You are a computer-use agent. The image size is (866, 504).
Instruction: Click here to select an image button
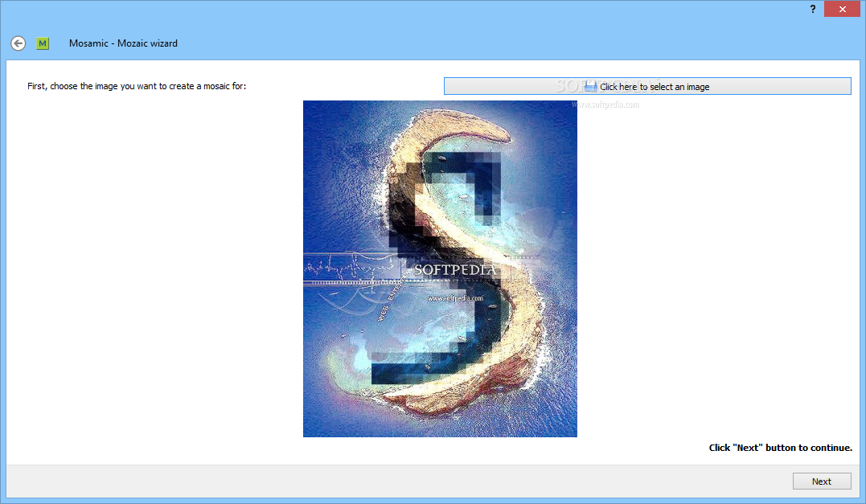647,86
